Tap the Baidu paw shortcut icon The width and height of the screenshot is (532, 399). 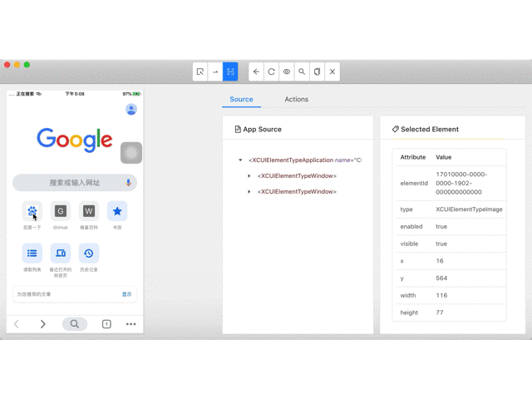(32, 211)
